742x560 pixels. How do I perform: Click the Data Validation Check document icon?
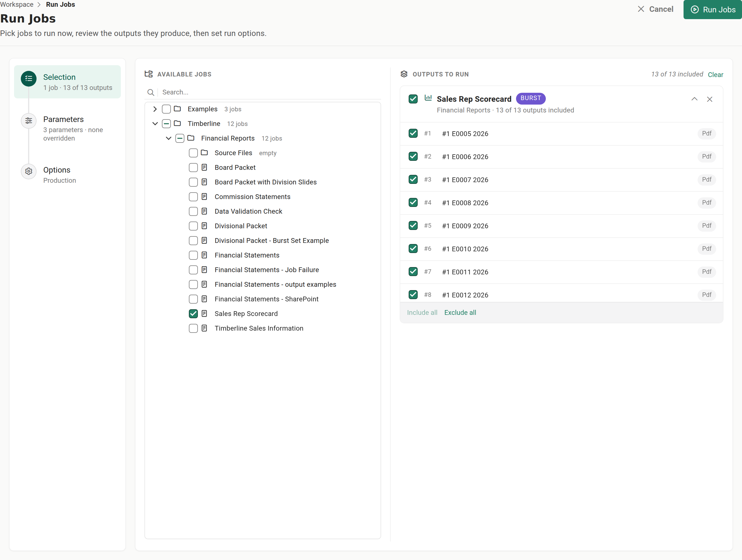204,211
